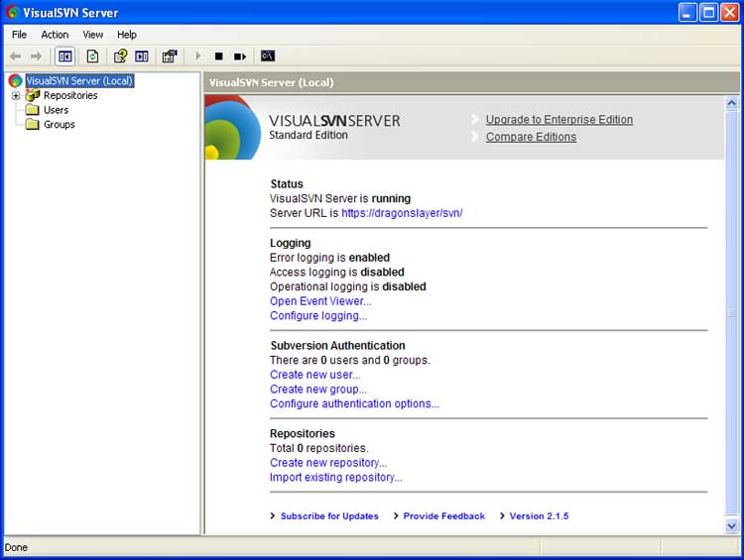Viewport: 744px width, 560px height.
Task: Click 'Error logging is enabled' text
Action: point(329,258)
